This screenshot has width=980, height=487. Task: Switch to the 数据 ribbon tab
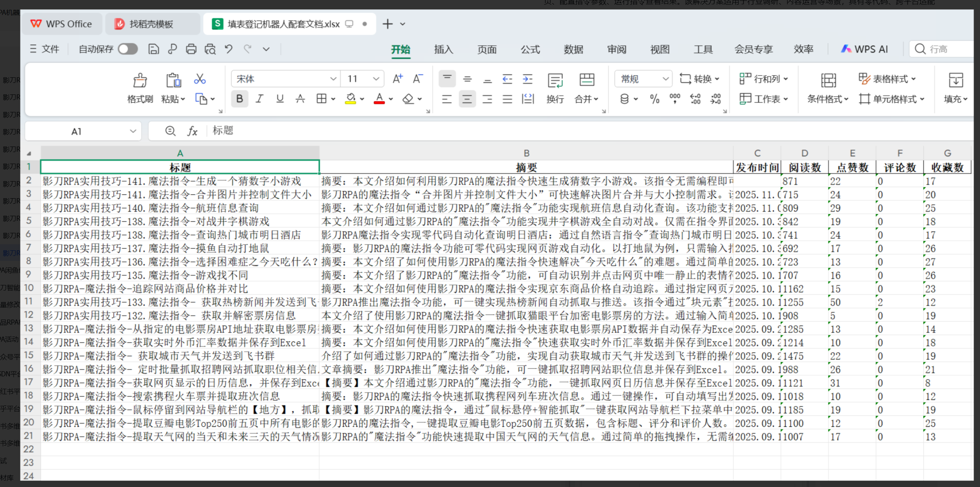pyautogui.click(x=573, y=49)
